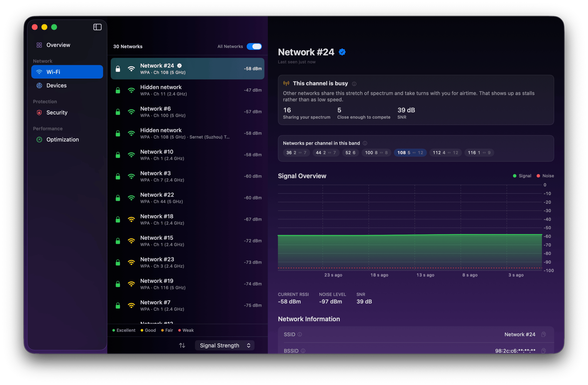588x385 pixels.
Task: Select channel 116 chip
Action: (x=479, y=153)
